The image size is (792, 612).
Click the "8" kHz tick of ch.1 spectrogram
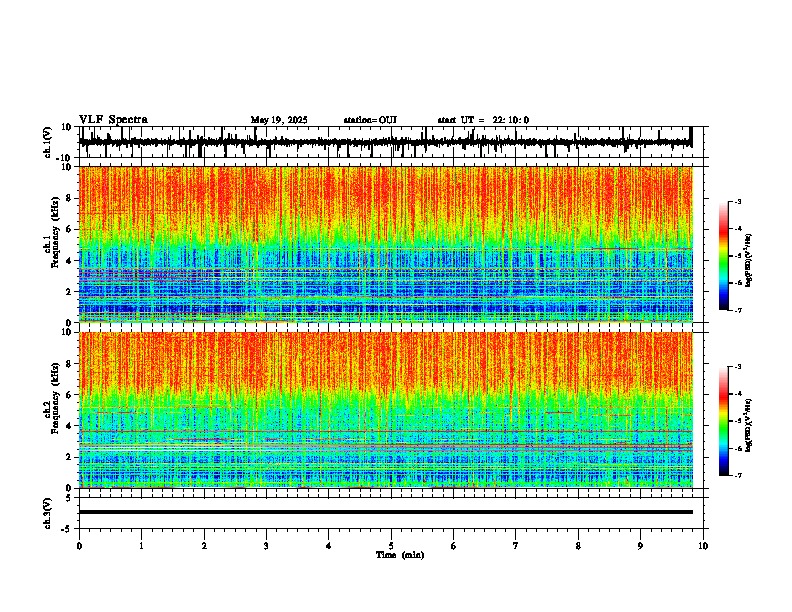[x=69, y=198]
